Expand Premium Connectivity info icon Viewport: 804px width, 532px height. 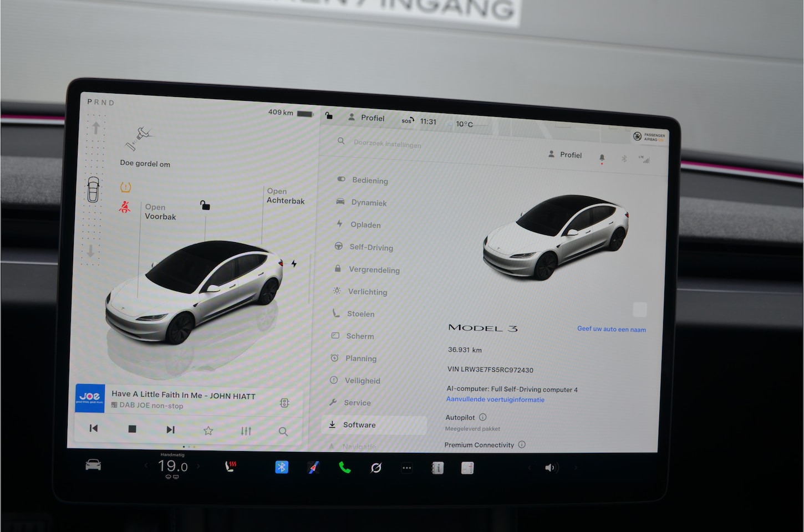click(x=522, y=444)
